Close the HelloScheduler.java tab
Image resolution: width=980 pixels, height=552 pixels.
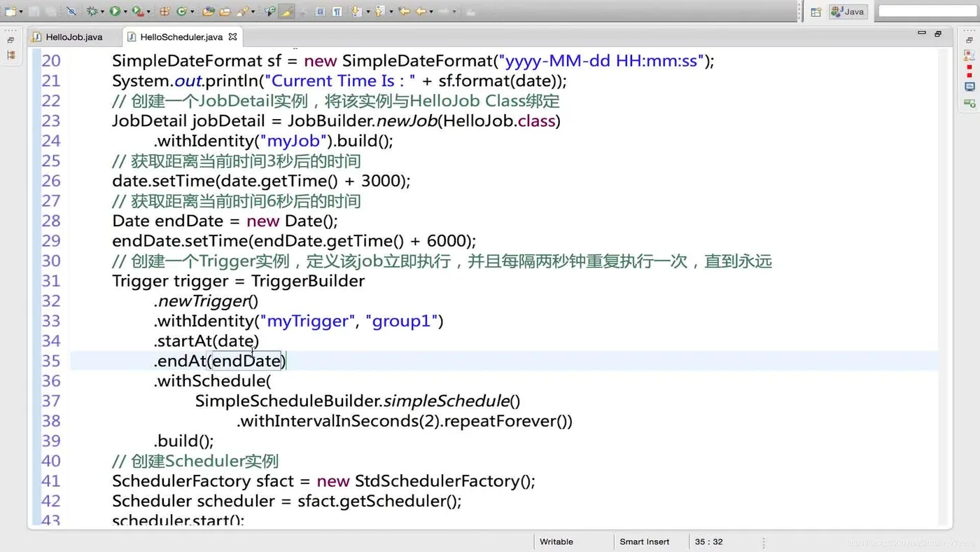(233, 36)
